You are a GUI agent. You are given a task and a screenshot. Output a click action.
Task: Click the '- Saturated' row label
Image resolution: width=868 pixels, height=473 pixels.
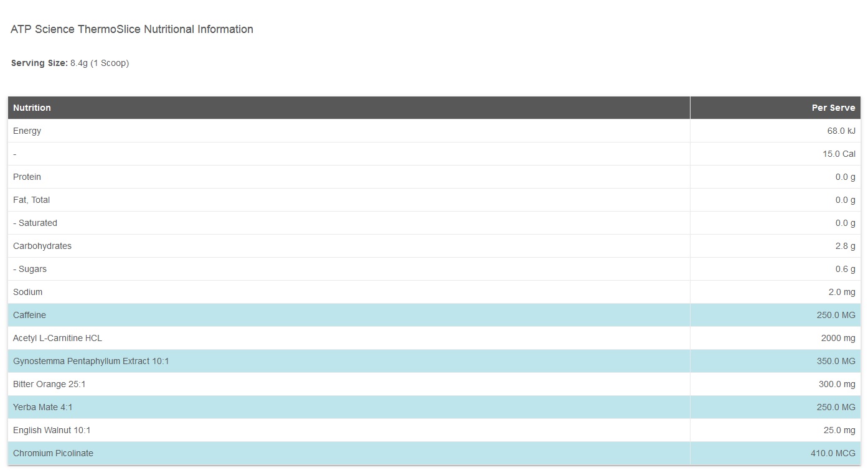(x=35, y=223)
